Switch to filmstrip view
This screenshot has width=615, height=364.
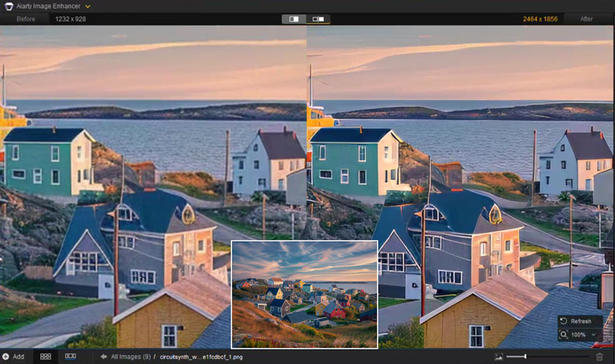[x=70, y=357]
